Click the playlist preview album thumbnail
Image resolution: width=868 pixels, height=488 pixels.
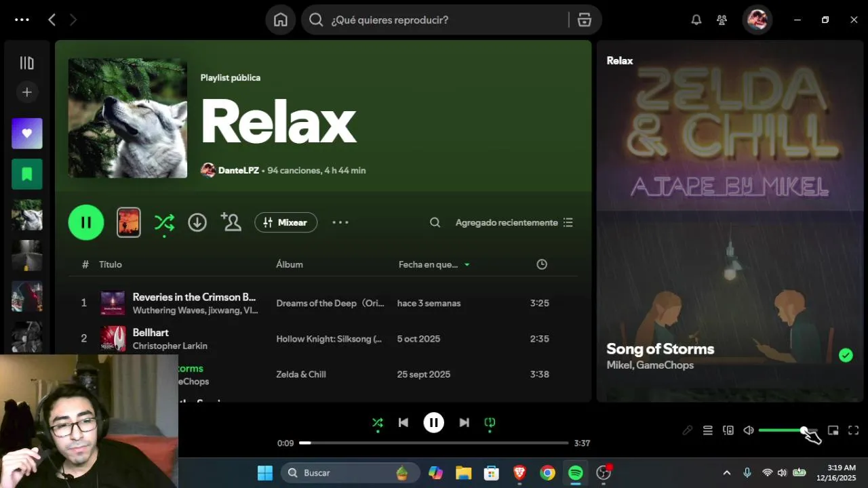pos(129,222)
